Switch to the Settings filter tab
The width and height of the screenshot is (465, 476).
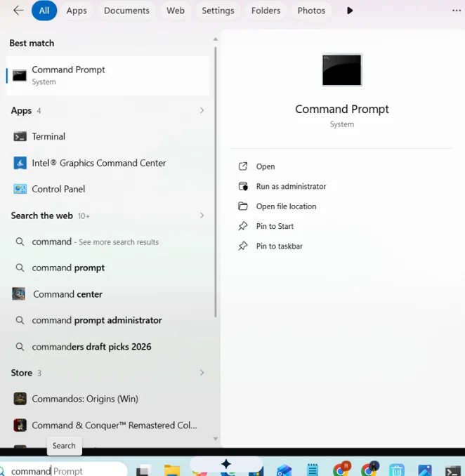click(x=218, y=11)
